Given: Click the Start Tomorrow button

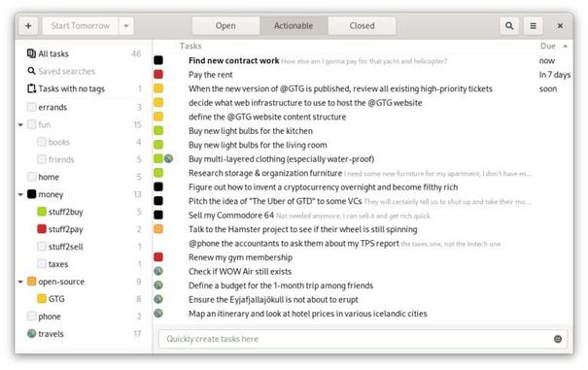Looking at the screenshot, I should [x=81, y=26].
